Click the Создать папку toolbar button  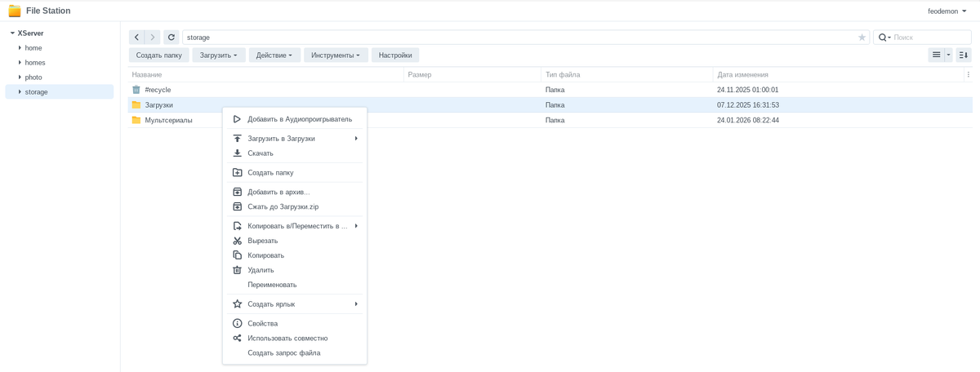pyautogui.click(x=159, y=55)
